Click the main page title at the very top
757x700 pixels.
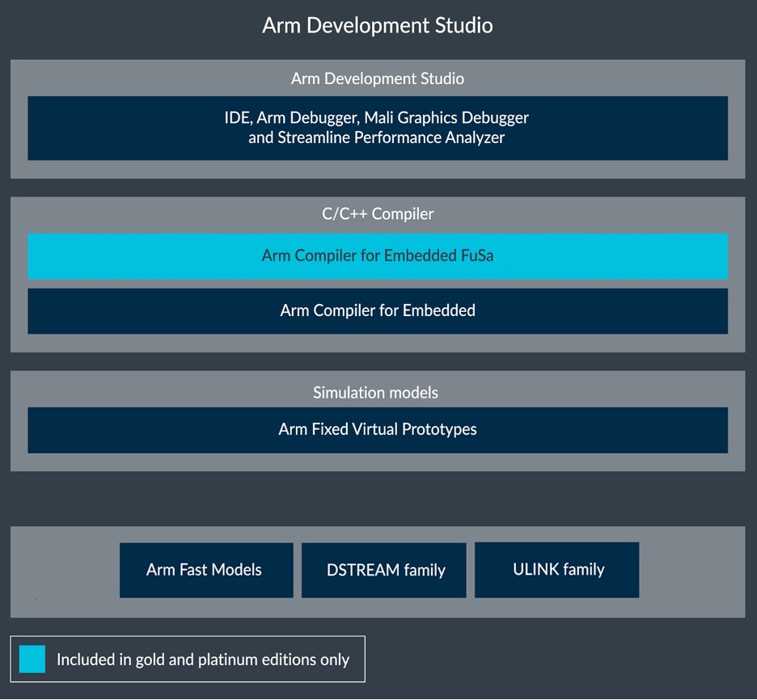(x=377, y=25)
